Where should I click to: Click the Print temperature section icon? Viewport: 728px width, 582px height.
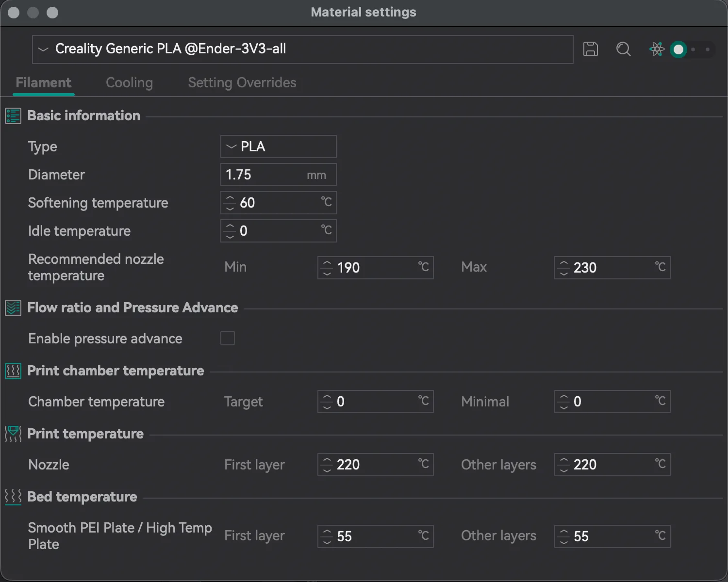(13, 434)
